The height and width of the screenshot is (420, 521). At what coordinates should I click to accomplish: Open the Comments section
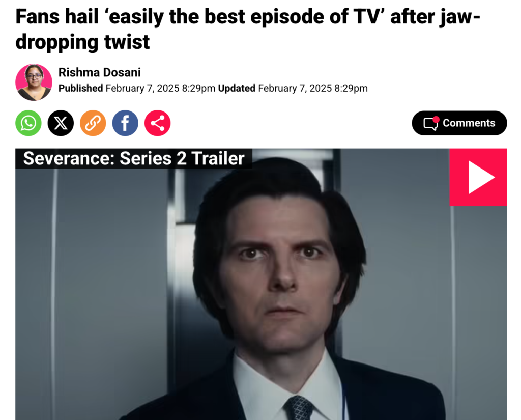pyautogui.click(x=459, y=123)
